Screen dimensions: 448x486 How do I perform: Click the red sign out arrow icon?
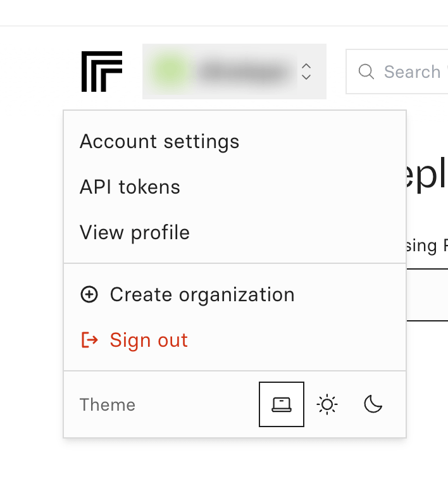[90, 340]
